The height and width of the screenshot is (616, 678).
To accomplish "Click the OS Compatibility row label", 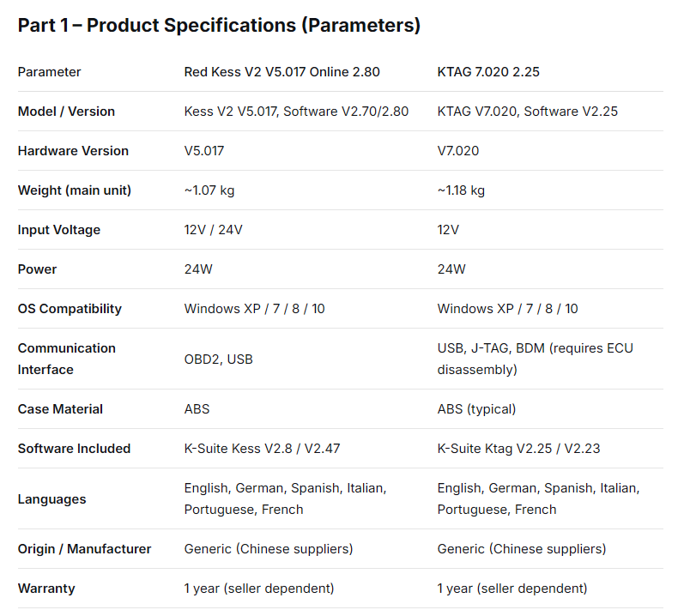I will click(x=70, y=309).
